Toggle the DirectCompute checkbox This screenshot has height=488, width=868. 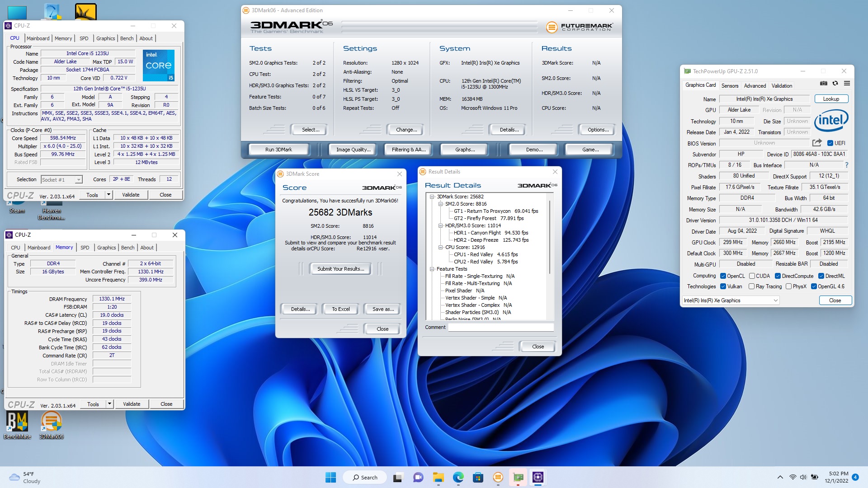click(778, 276)
